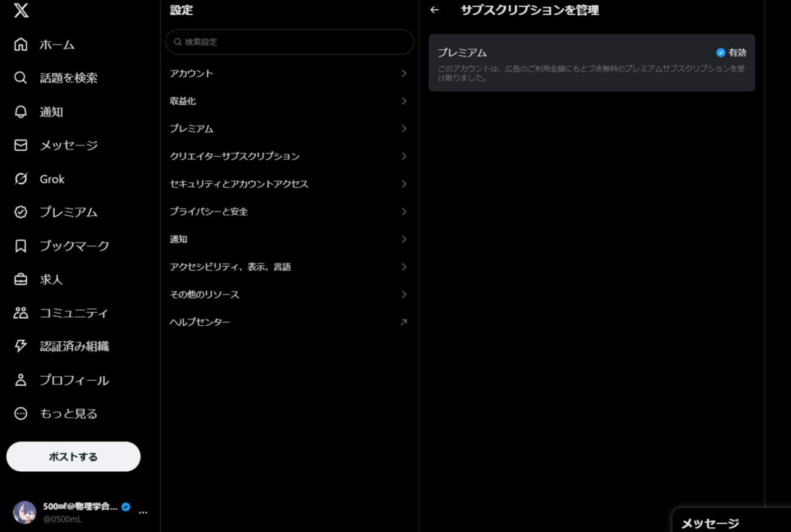Click the ヘルプセンター external arrow icon
The width and height of the screenshot is (791, 532).
(403, 322)
